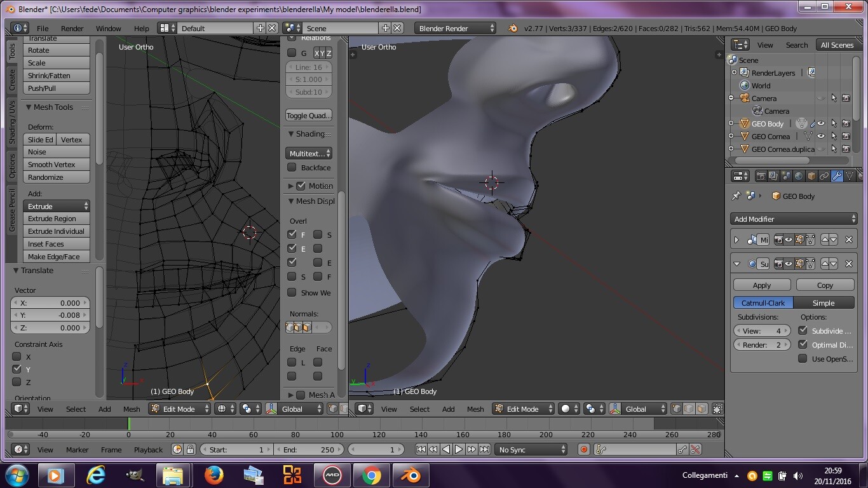Click the Copy button on Su modifier
Screen dimensions: 868x488
pyautogui.click(x=825, y=285)
